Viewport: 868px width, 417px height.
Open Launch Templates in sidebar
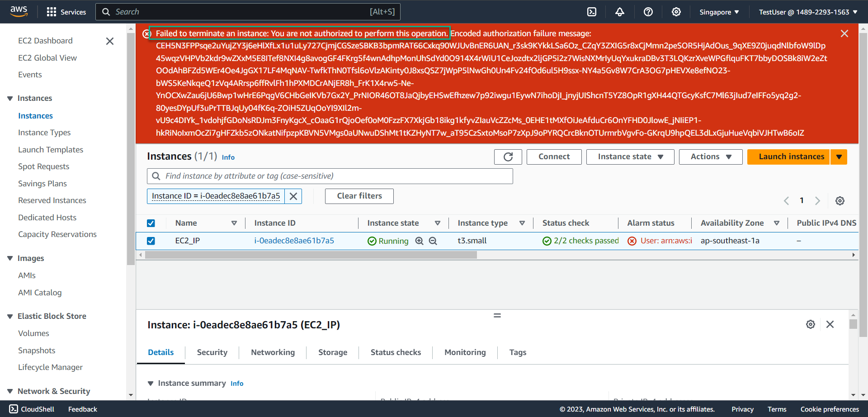pos(51,150)
